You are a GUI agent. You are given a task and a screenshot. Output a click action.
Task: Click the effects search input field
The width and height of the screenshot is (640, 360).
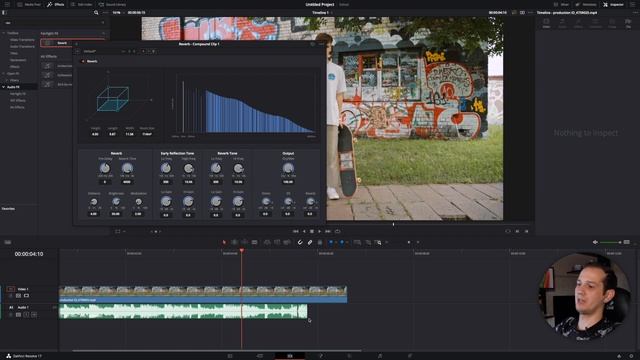click(54, 23)
